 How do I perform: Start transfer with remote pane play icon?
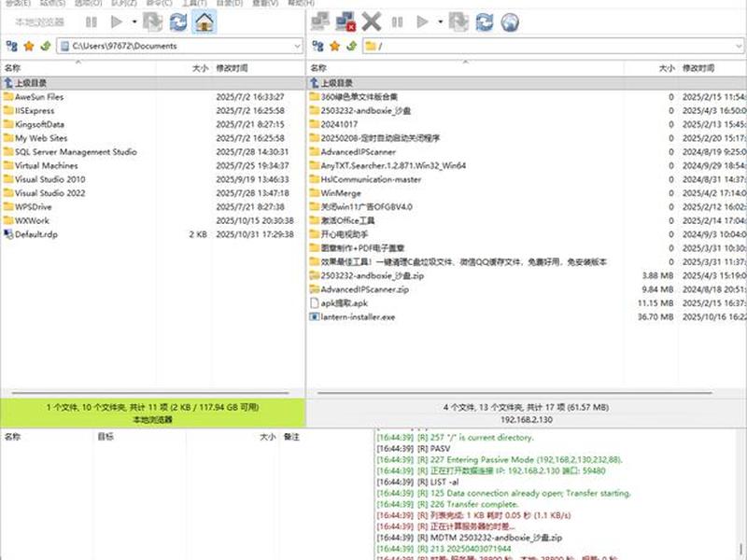422,21
